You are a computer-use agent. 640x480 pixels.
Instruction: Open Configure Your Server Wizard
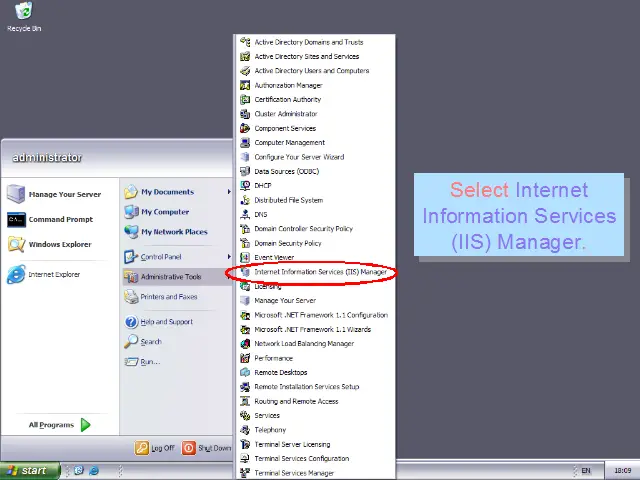(x=314, y=157)
